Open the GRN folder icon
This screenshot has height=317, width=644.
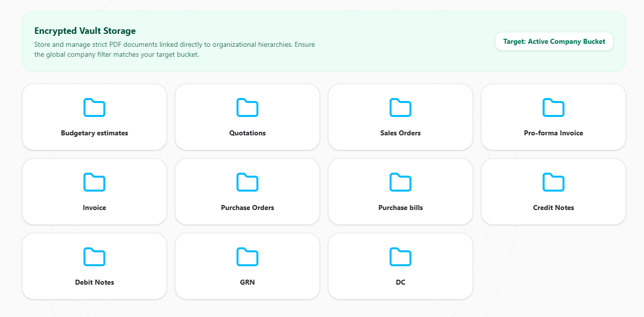click(x=247, y=257)
